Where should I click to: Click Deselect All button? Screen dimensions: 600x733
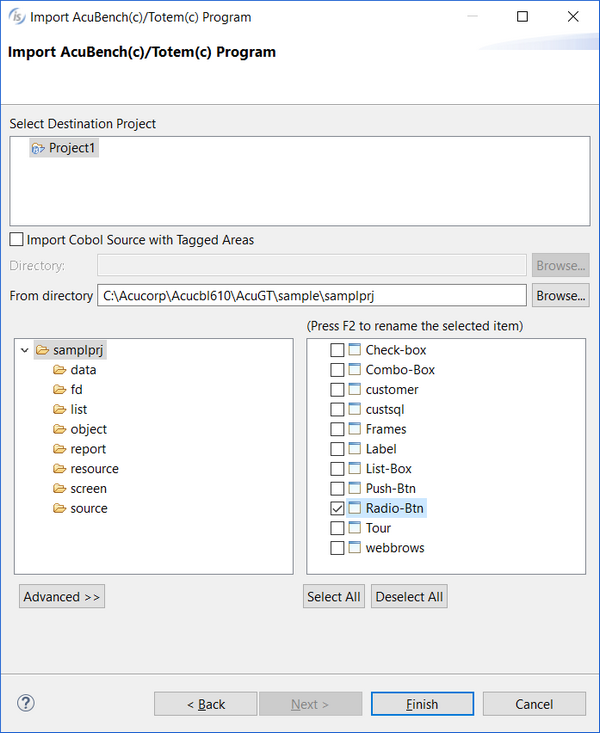[x=409, y=596]
